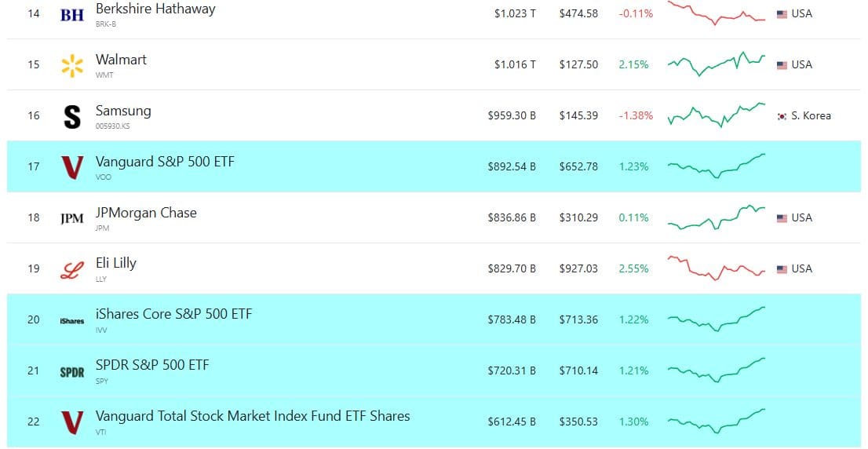Click the Eli Lilly script logo
This screenshot has height=449, width=868.
click(72, 270)
